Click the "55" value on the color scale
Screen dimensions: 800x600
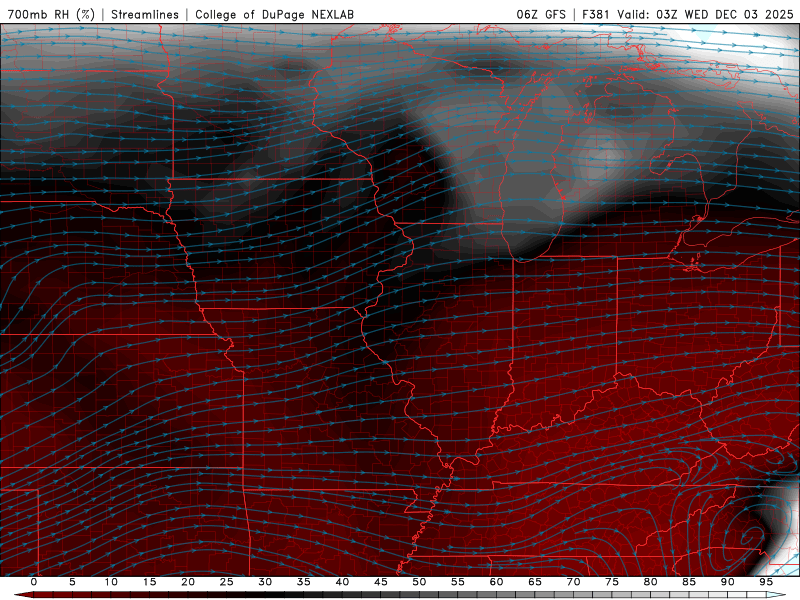(458, 582)
